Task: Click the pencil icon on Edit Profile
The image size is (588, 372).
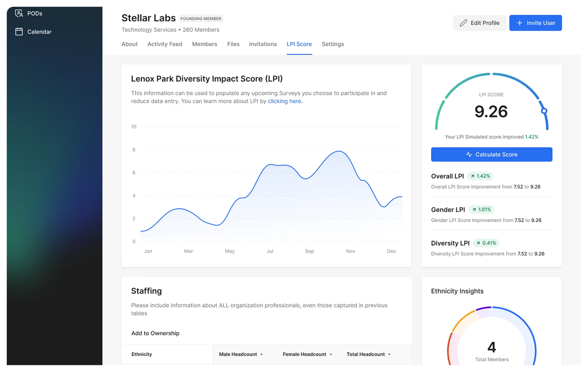Action: (463, 23)
